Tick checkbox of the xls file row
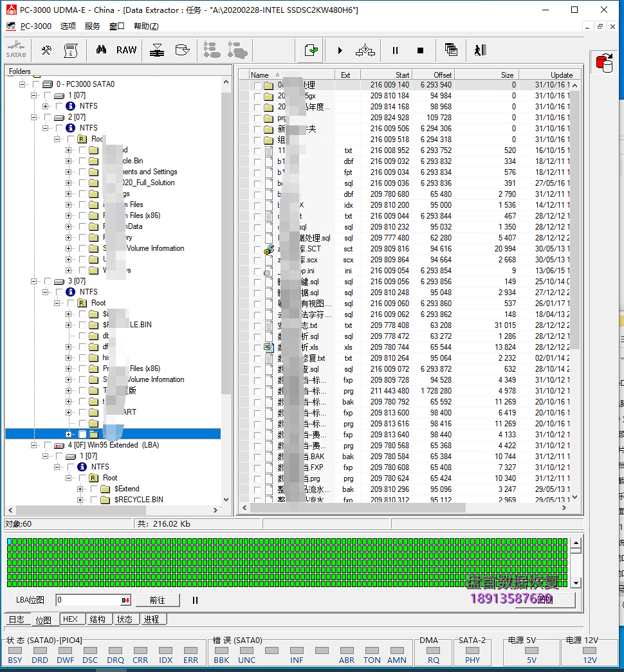The width and height of the screenshot is (624, 672). [257, 347]
